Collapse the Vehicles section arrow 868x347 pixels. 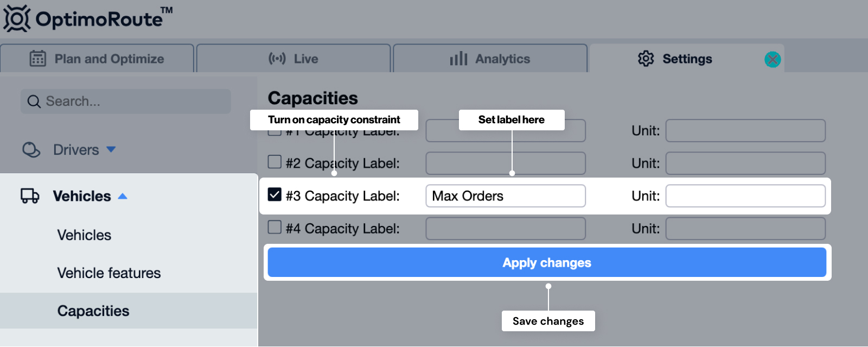point(123,196)
